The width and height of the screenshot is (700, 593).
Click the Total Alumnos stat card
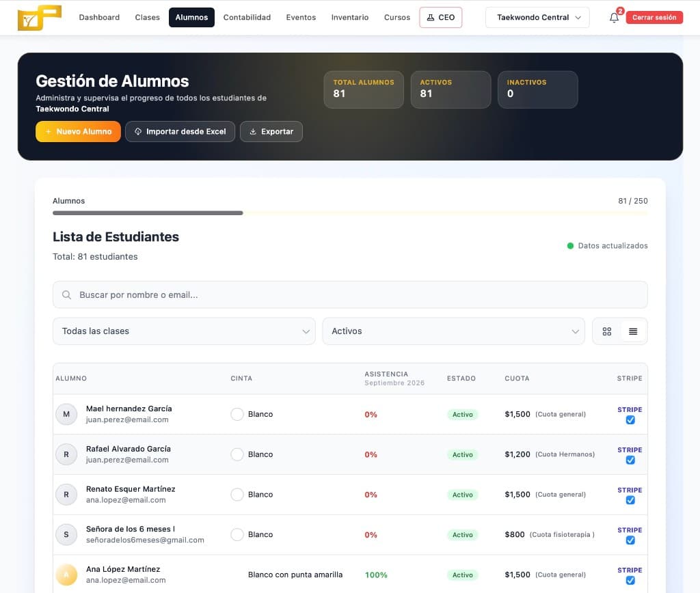[x=364, y=89]
